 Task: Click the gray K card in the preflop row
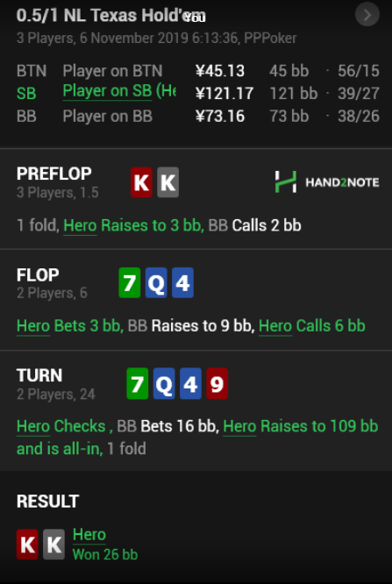[x=168, y=182]
